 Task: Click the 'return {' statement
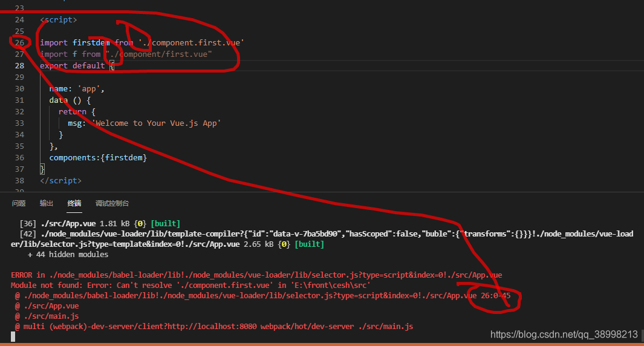77,112
